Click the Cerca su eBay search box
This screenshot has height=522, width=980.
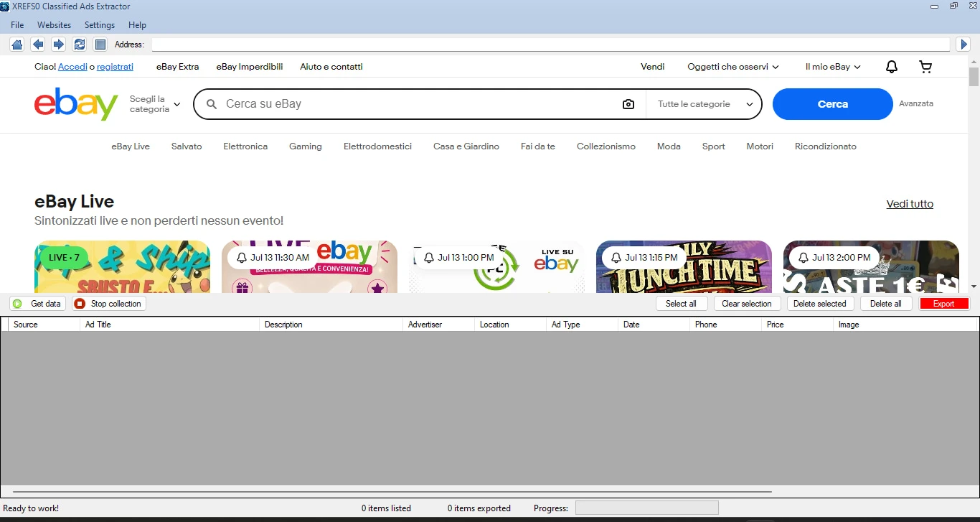[420, 104]
